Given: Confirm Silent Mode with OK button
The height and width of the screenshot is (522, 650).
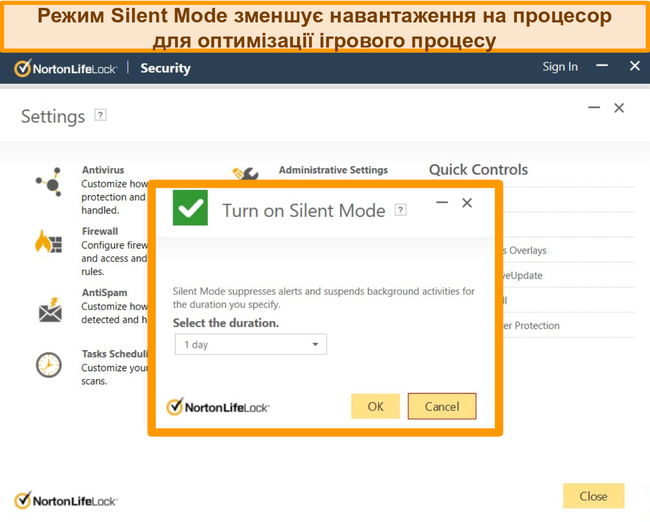Looking at the screenshot, I should (x=376, y=406).
